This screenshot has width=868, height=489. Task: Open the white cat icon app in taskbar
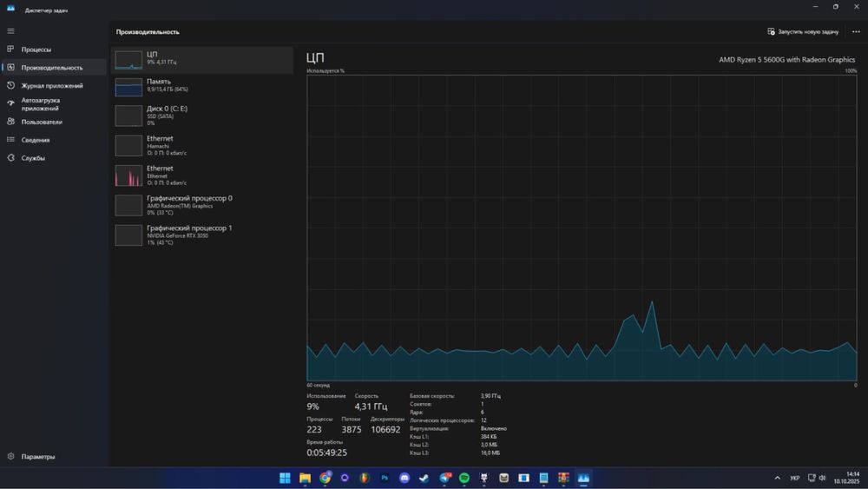pyautogui.click(x=484, y=478)
